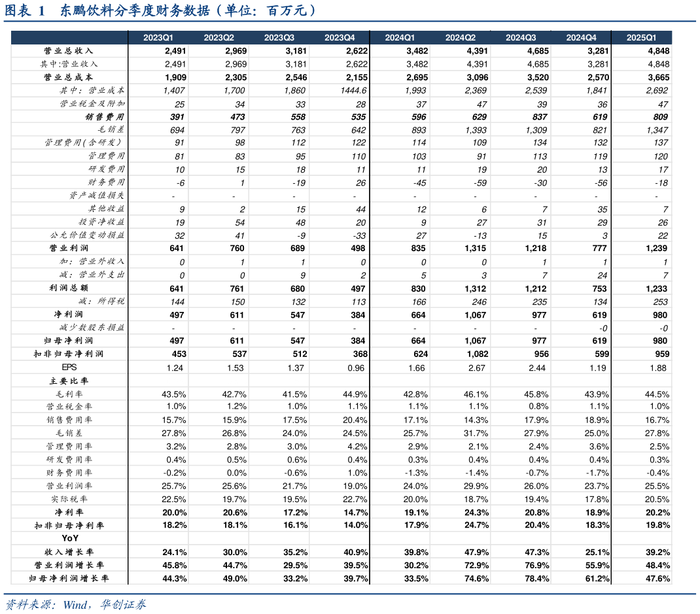The width and height of the screenshot is (700, 614).
Task: Select the 2024Q2 column header
Action: click(461, 38)
